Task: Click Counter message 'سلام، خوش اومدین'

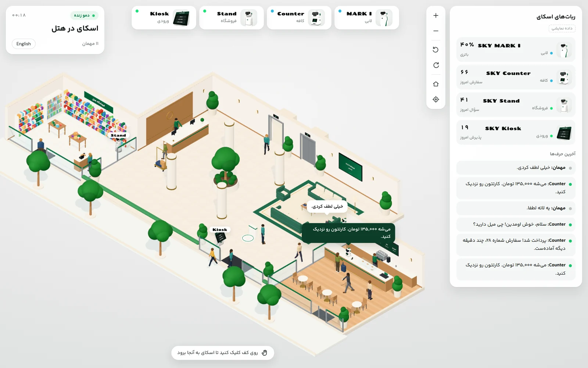Action: 516,224
